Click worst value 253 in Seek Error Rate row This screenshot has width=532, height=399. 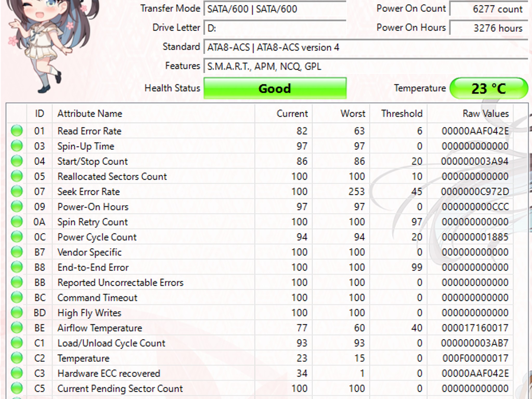click(357, 192)
